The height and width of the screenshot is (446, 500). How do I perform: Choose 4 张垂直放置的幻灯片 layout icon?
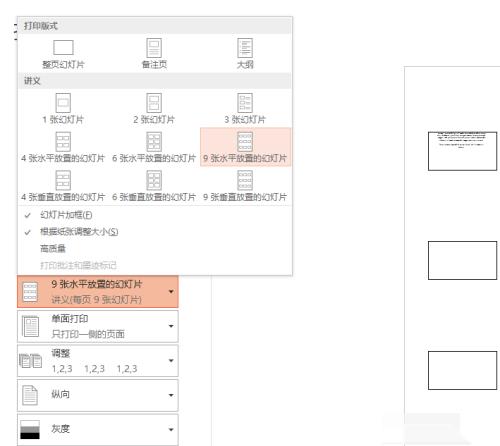tap(63, 180)
